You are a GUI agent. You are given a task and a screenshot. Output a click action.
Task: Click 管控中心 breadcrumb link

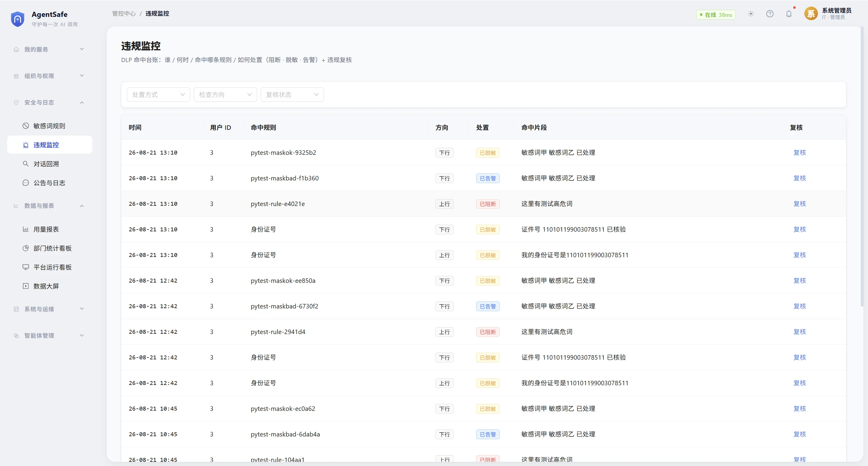click(124, 14)
